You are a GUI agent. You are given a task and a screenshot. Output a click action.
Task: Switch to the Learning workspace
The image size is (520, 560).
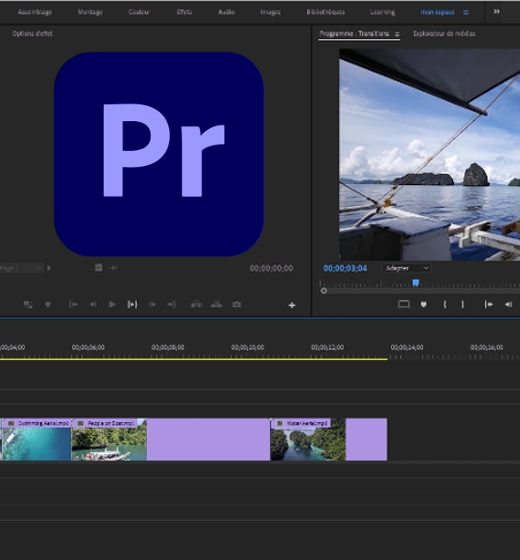382,12
